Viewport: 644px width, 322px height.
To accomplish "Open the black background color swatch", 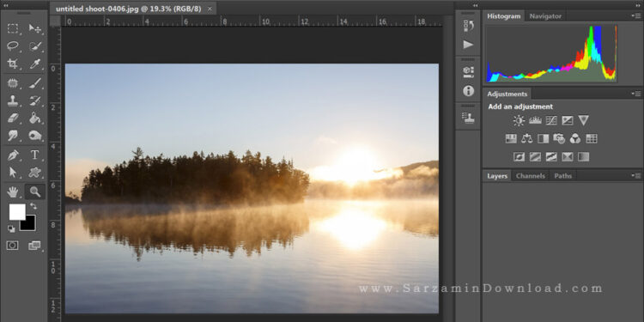I will pos(29,225).
